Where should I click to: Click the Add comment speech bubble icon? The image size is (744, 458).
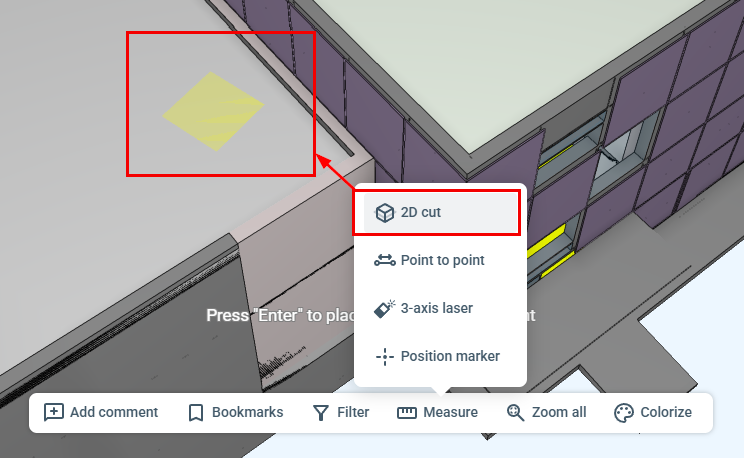[x=54, y=412]
